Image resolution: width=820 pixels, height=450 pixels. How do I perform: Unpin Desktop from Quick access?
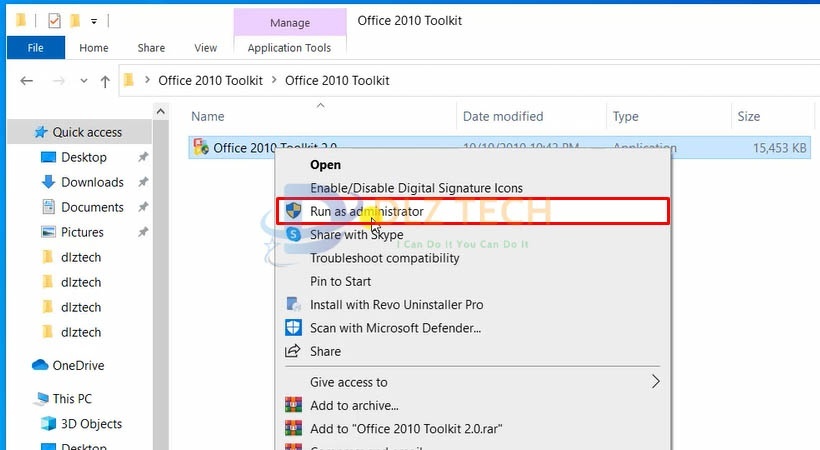coord(143,157)
